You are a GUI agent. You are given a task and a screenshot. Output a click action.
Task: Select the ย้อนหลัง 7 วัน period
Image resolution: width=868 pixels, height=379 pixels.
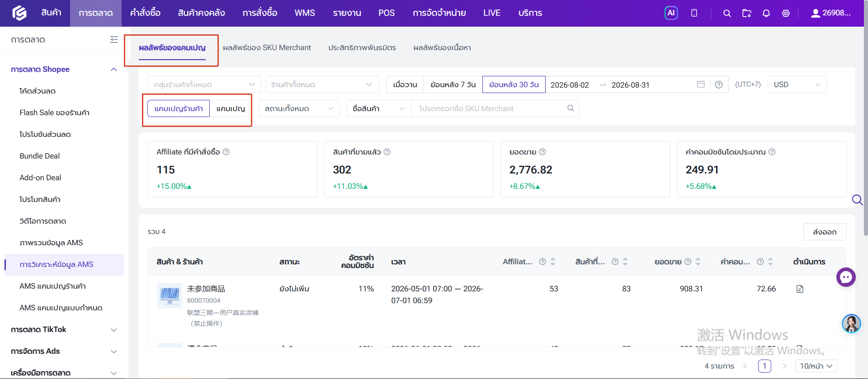pyautogui.click(x=453, y=84)
